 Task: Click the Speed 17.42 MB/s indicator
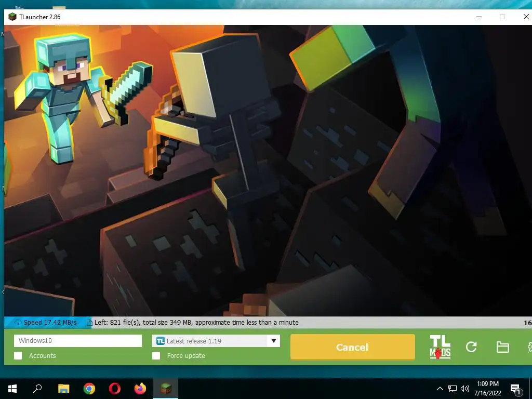[x=50, y=322]
